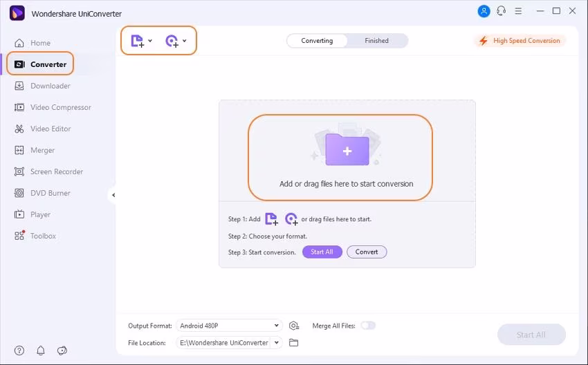Open the output folder icon

[293, 342]
